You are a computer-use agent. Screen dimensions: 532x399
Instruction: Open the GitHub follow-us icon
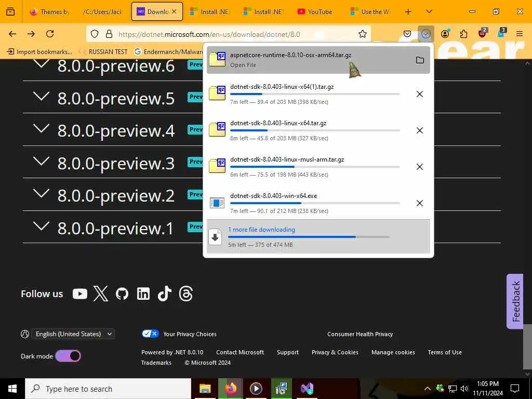click(122, 294)
